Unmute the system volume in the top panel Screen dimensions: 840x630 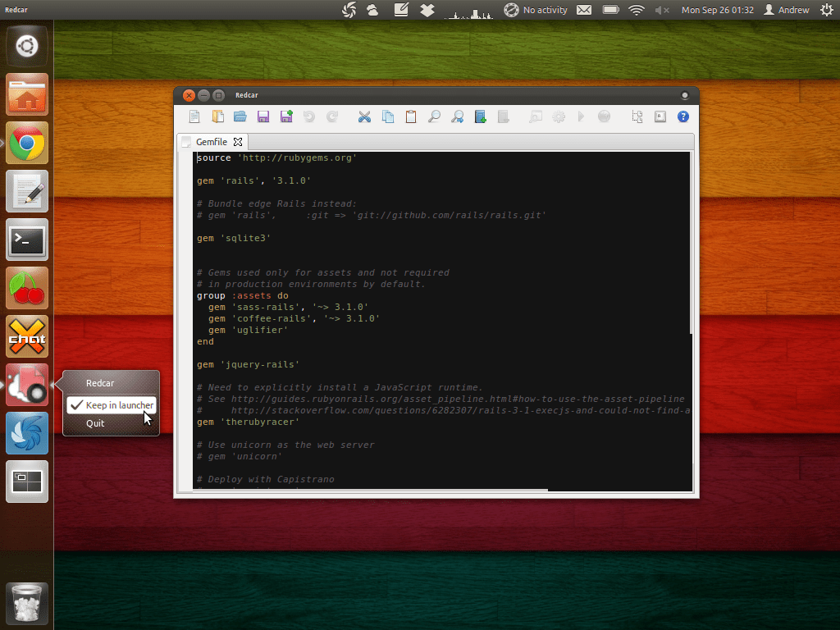click(x=661, y=10)
